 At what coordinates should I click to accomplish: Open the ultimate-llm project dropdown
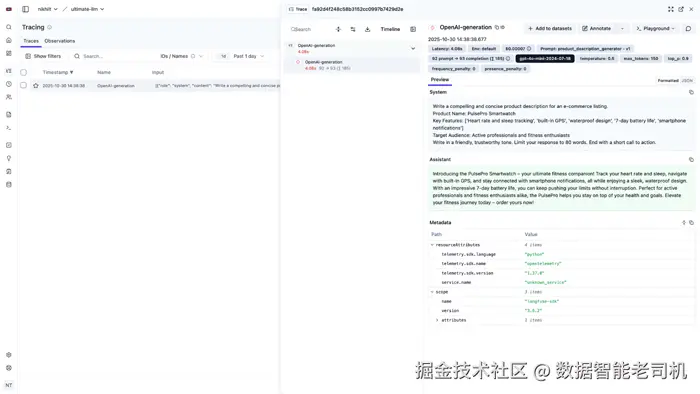click(x=88, y=9)
